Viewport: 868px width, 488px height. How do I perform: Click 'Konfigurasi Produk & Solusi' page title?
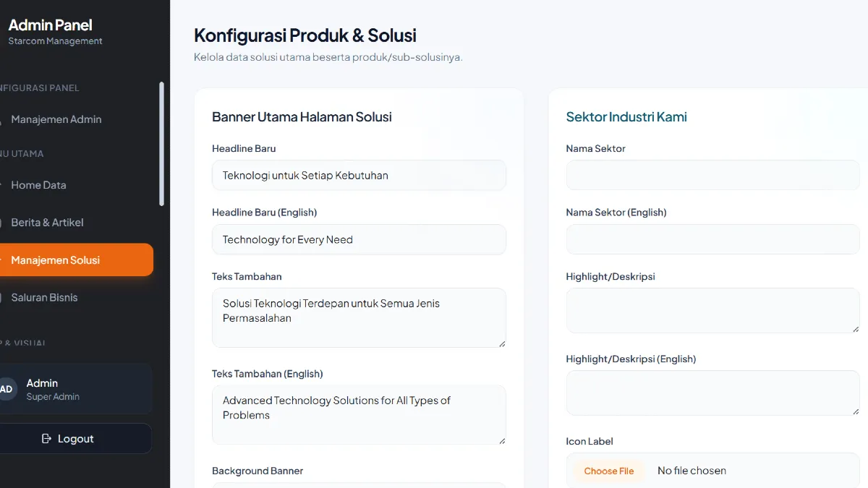[x=305, y=35]
